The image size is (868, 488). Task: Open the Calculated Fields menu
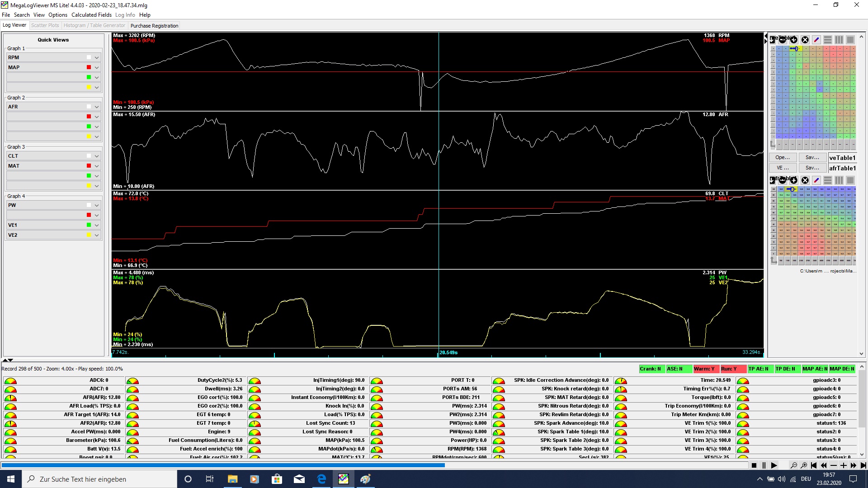tap(91, 15)
